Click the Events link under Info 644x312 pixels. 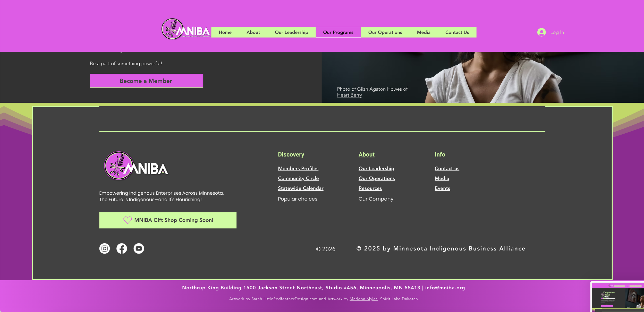click(442, 188)
